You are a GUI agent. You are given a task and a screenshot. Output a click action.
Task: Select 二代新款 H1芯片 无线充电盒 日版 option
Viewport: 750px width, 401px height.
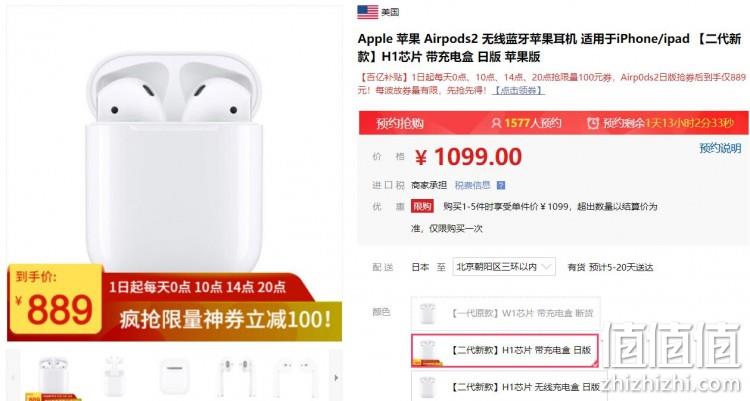pyautogui.click(x=508, y=386)
